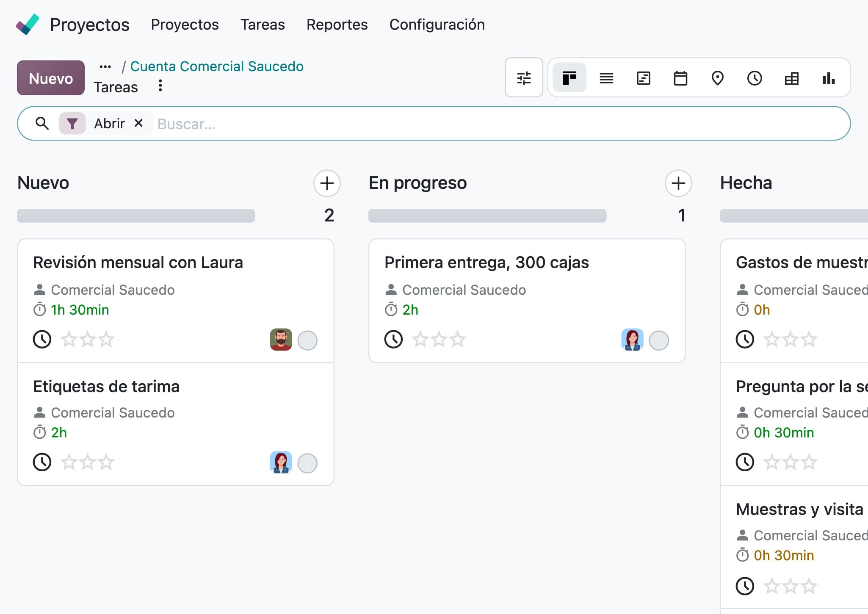This screenshot has width=868, height=614.
Task: Open the search options toggle panel
Action: 524,78
